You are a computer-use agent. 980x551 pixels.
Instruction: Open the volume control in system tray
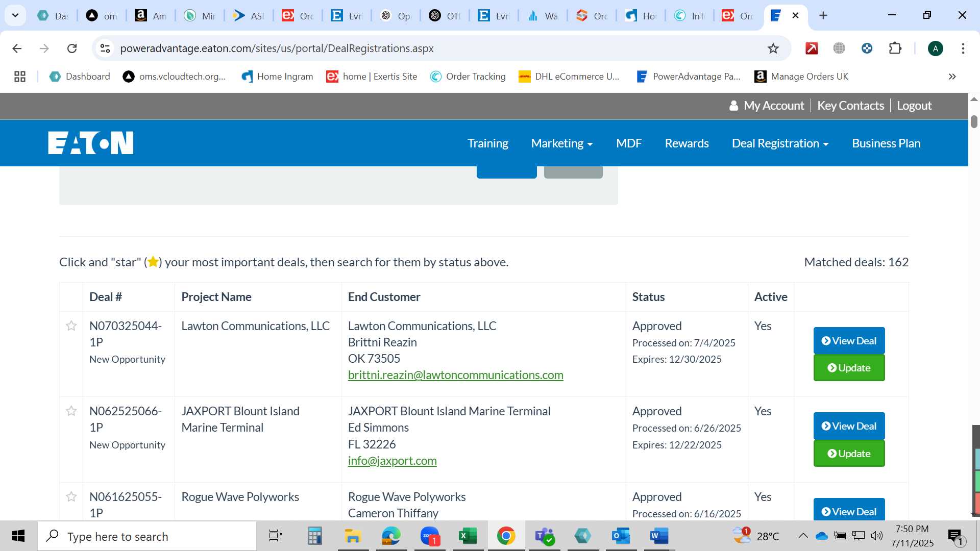(x=877, y=536)
